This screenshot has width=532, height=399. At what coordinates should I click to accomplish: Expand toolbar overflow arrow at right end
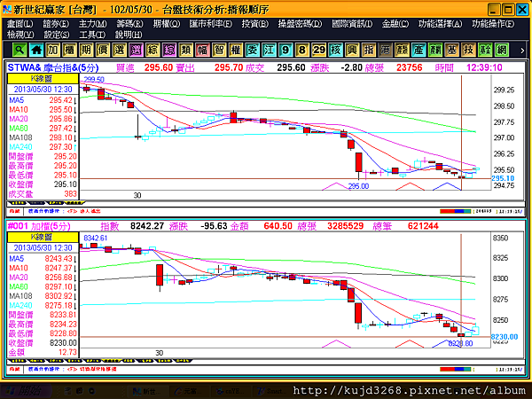tap(522, 51)
